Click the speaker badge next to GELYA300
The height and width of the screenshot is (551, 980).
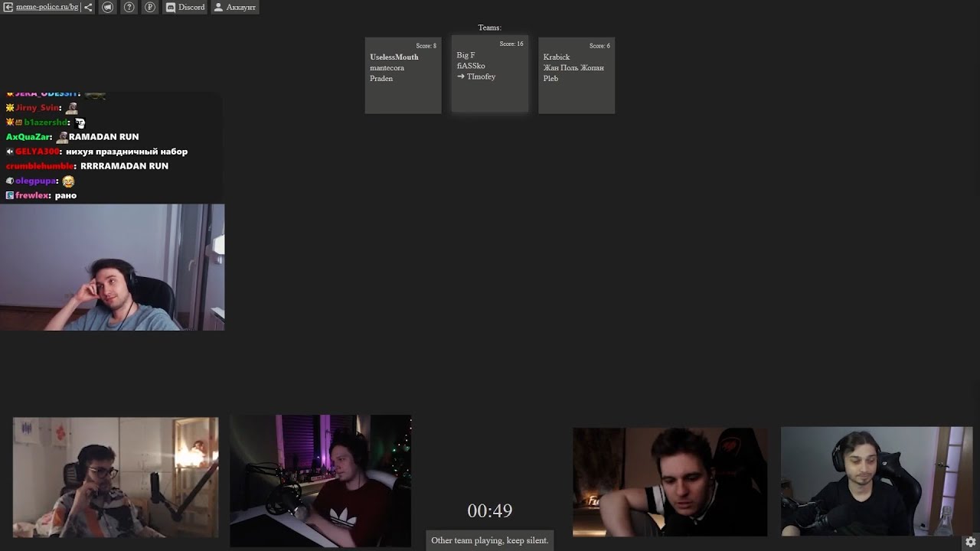[10, 152]
